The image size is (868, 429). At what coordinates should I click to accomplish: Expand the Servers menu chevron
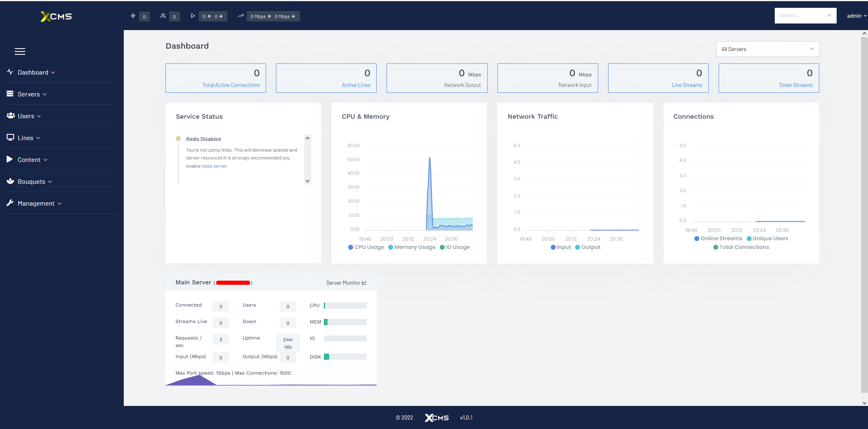tap(45, 94)
